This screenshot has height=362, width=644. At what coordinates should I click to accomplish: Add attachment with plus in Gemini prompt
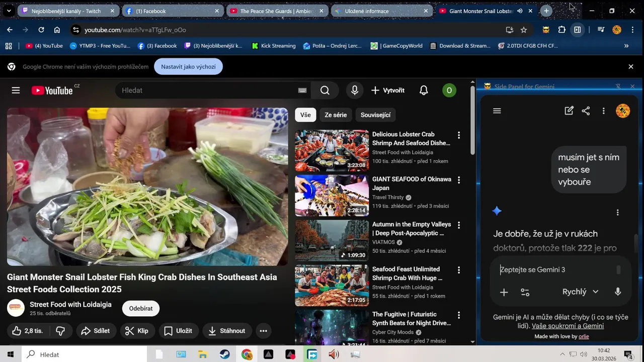coord(504,292)
